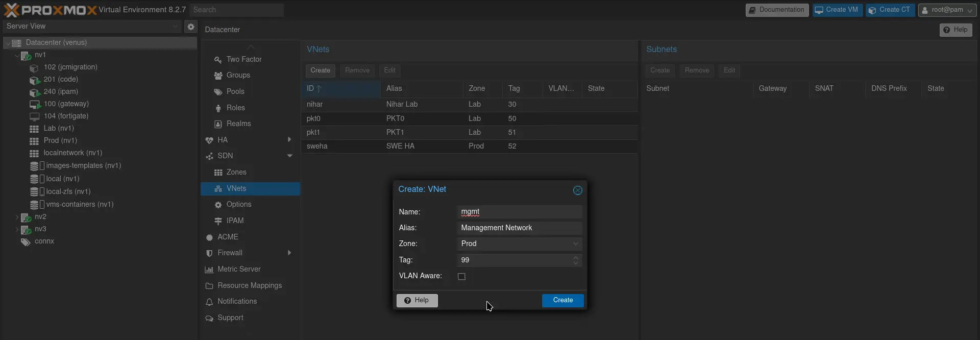Viewport: 980px width, 340px height.
Task: Open the server view settings gear
Action: 191,27
